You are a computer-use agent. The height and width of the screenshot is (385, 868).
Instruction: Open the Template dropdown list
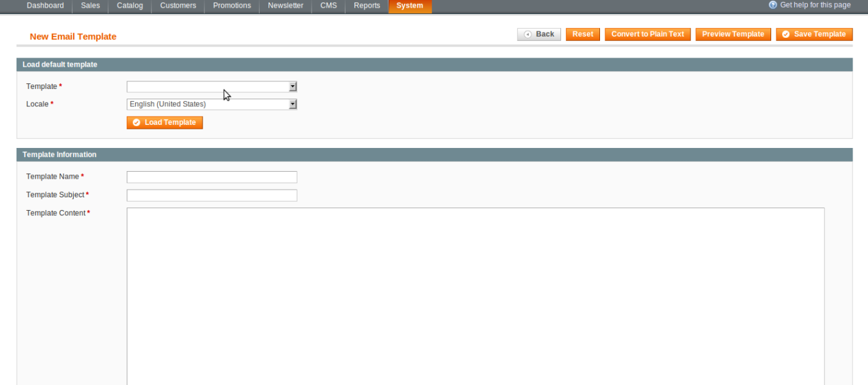tap(212, 86)
